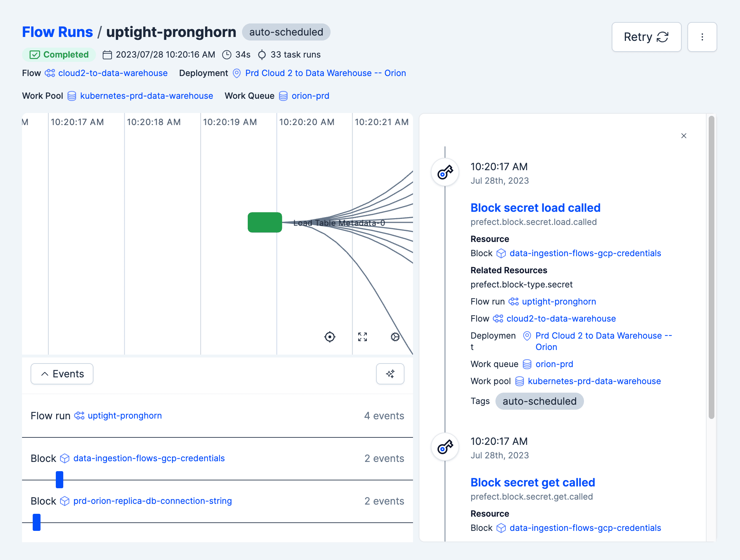Click the second key icon for secret get event
740x560 pixels.
445,447
